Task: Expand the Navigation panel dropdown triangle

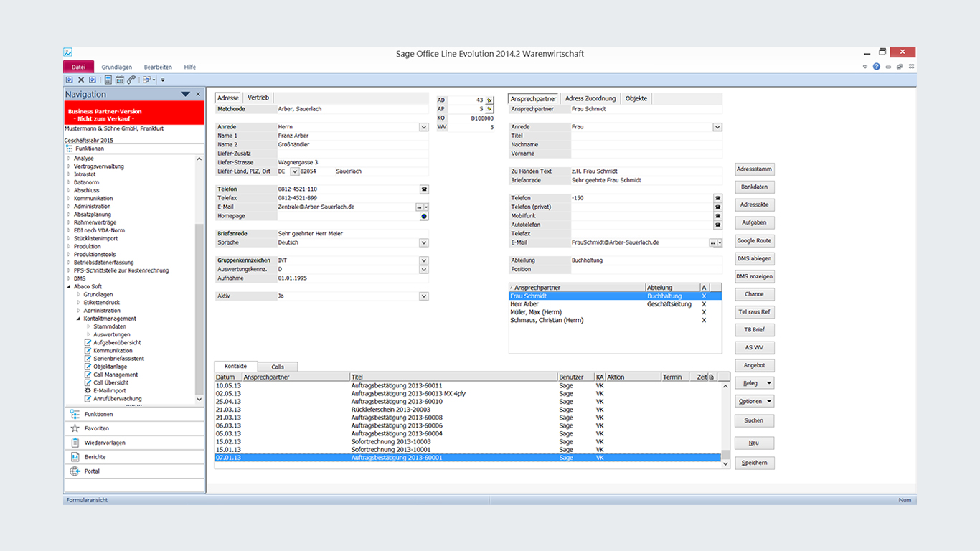Action: pyautogui.click(x=186, y=94)
